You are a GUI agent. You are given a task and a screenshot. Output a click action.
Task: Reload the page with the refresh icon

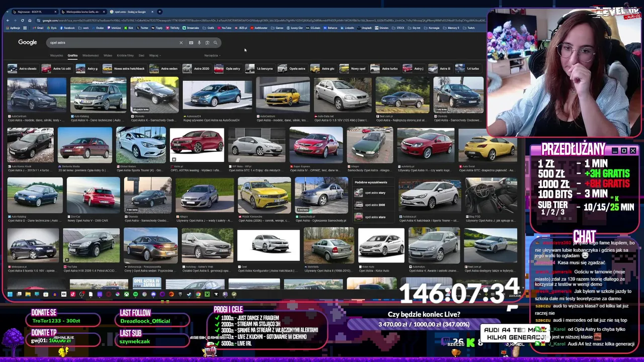[23, 21]
